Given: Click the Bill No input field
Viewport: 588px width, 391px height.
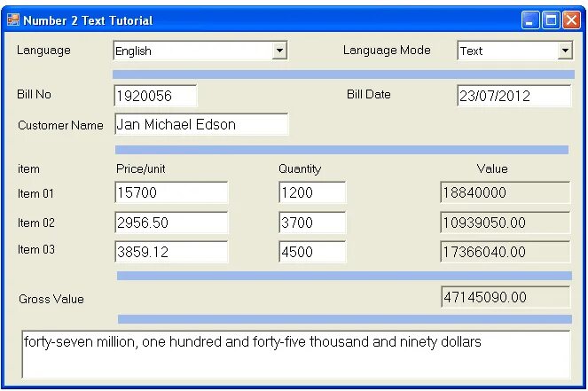Looking at the screenshot, I should [155, 96].
